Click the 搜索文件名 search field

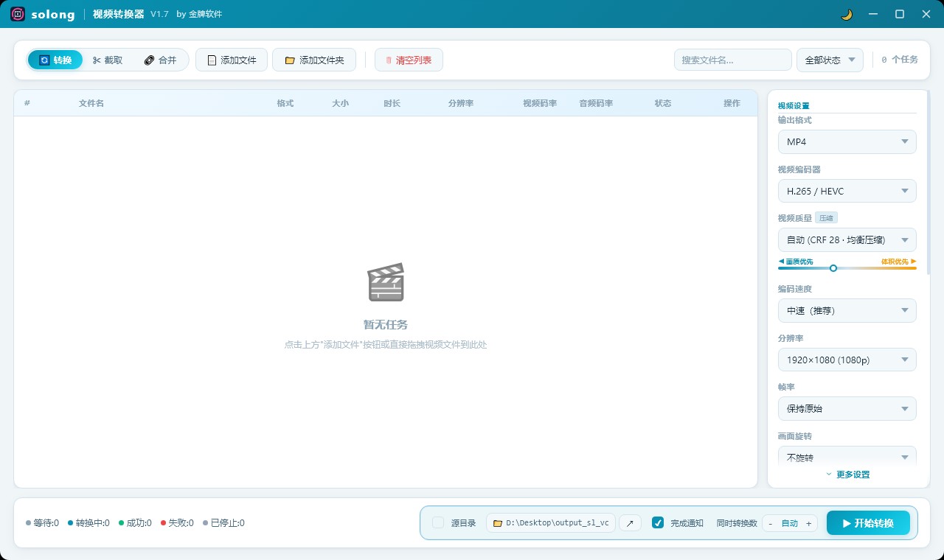(732, 60)
